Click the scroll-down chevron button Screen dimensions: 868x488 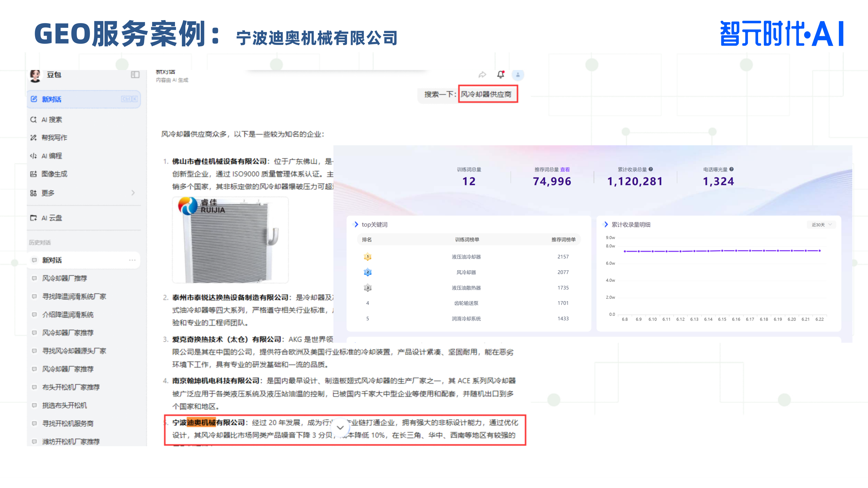[x=340, y=428]
